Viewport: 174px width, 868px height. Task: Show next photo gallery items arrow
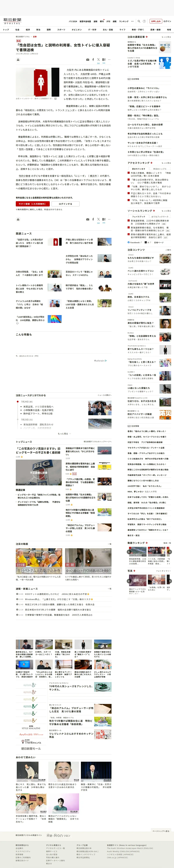tap(170, 581)
